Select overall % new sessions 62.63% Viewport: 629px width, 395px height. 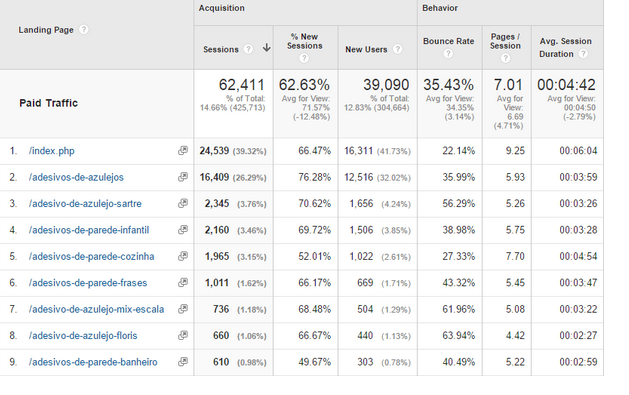click(304, 85)
